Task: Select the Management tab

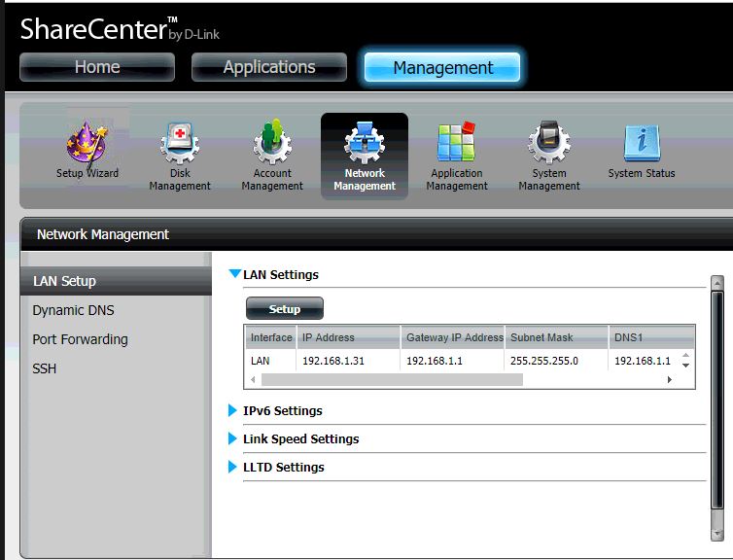Action: click(442, 68)
